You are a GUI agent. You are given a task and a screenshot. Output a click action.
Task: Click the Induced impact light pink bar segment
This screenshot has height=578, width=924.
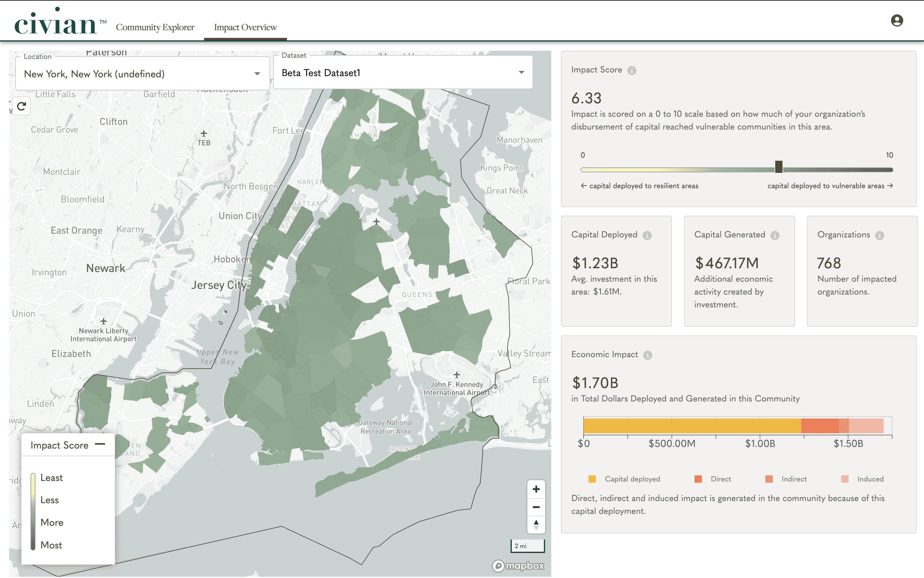pyautogui.click(x=866, y=426)
